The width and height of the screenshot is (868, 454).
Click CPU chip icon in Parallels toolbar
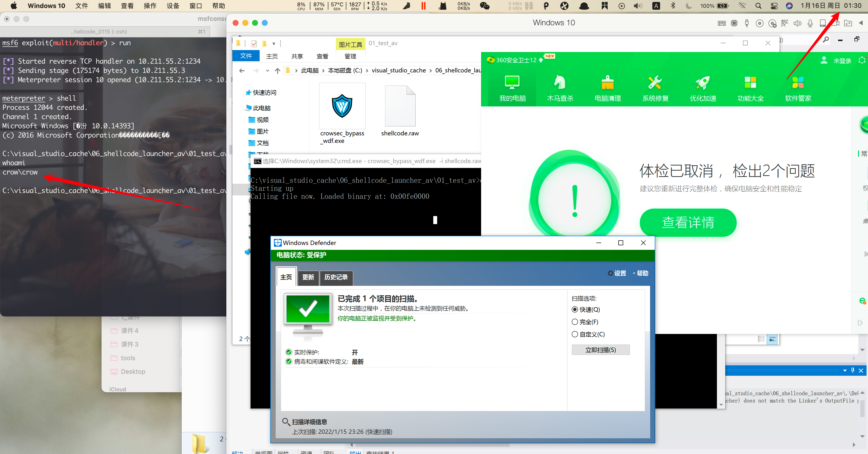734,23
